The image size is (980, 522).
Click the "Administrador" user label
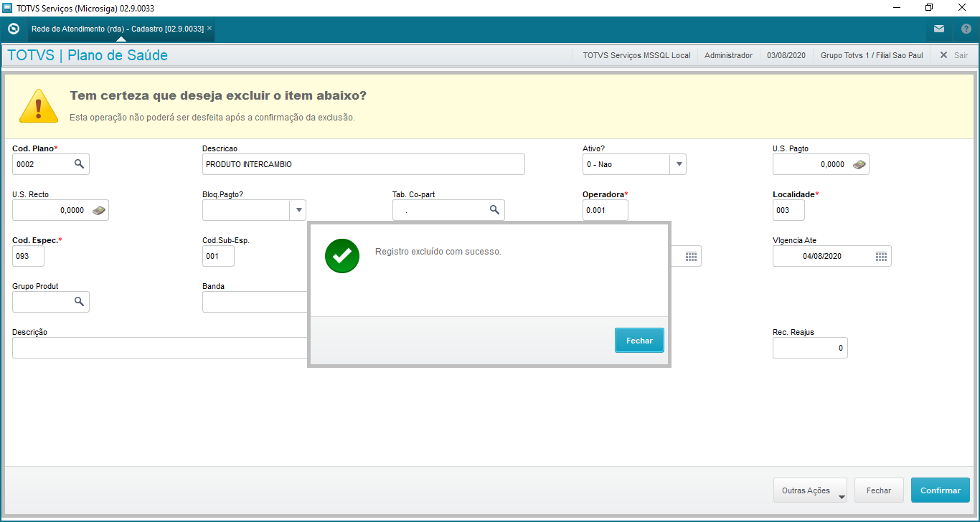click(728, 55)
